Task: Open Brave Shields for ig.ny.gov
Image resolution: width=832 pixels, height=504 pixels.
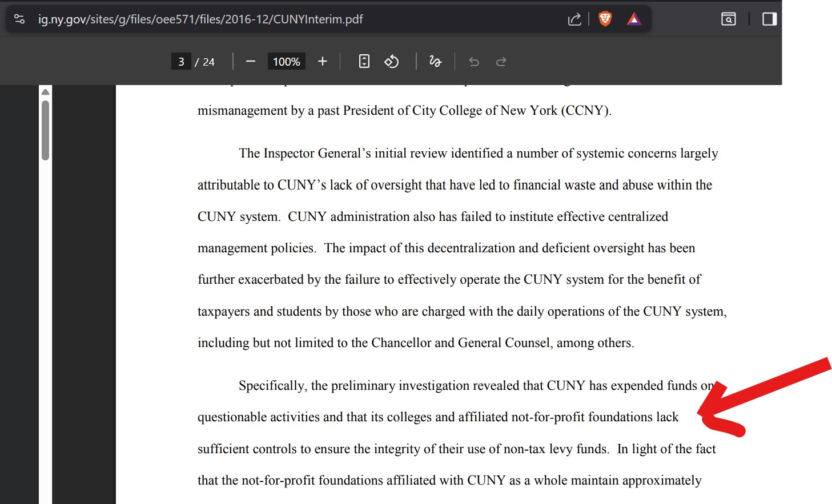Action: click(x=604, y=18)
